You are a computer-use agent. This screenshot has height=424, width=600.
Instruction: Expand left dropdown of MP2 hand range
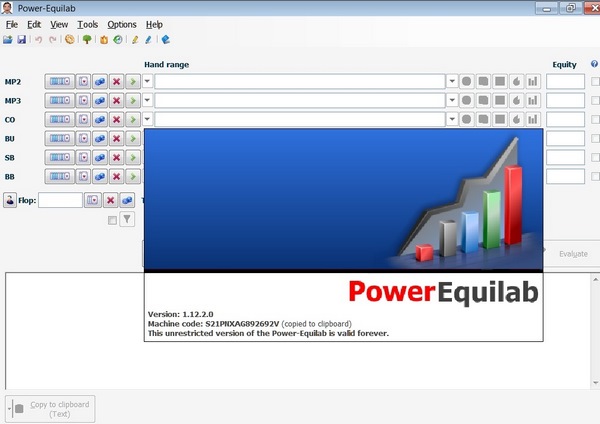click(147, 81)
